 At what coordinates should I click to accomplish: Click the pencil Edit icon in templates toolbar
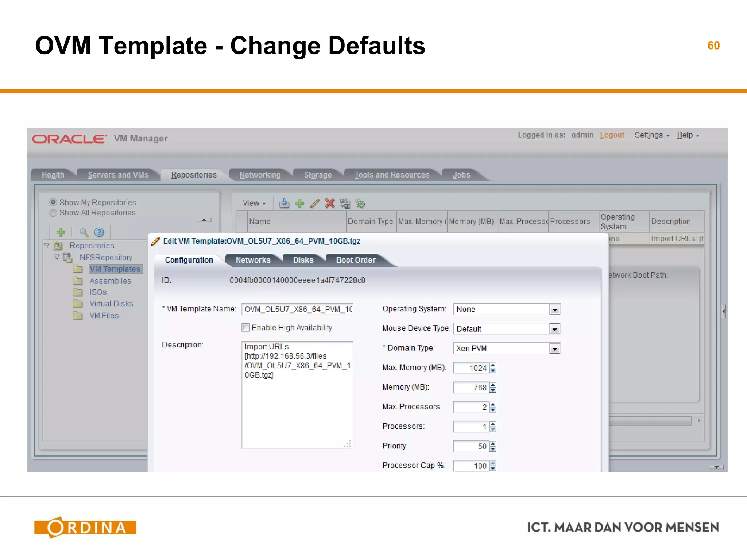[315, 203]
